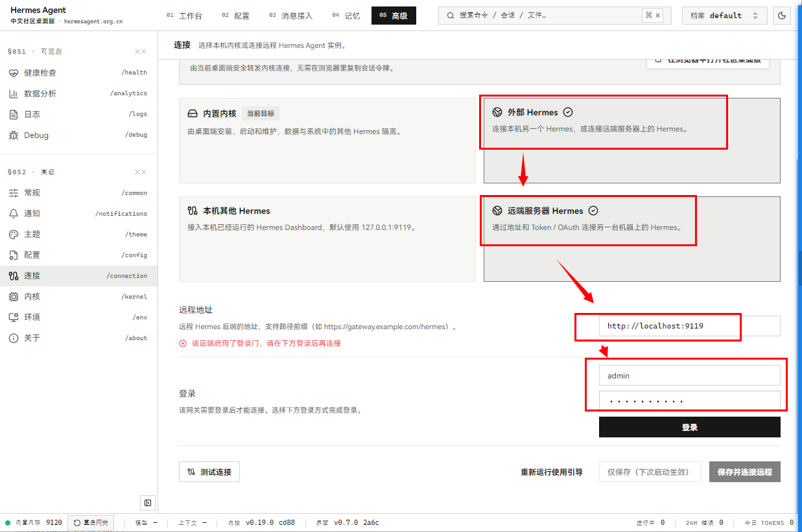Open the 健康检查 heartbeat icon
This screenshot has width=802, height=532.
pos(14,73)
